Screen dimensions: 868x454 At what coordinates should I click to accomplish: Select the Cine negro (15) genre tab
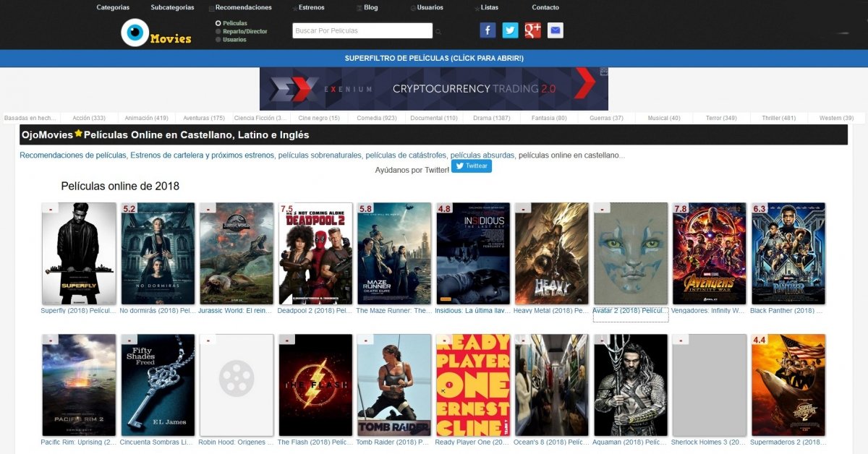tap(319, 118)
